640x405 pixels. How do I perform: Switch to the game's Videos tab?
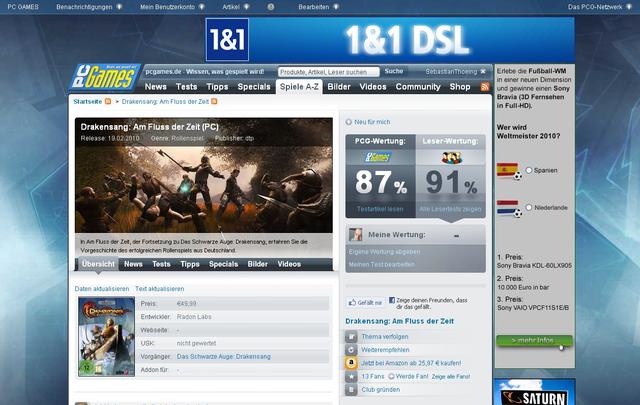(x=289, y=264)
